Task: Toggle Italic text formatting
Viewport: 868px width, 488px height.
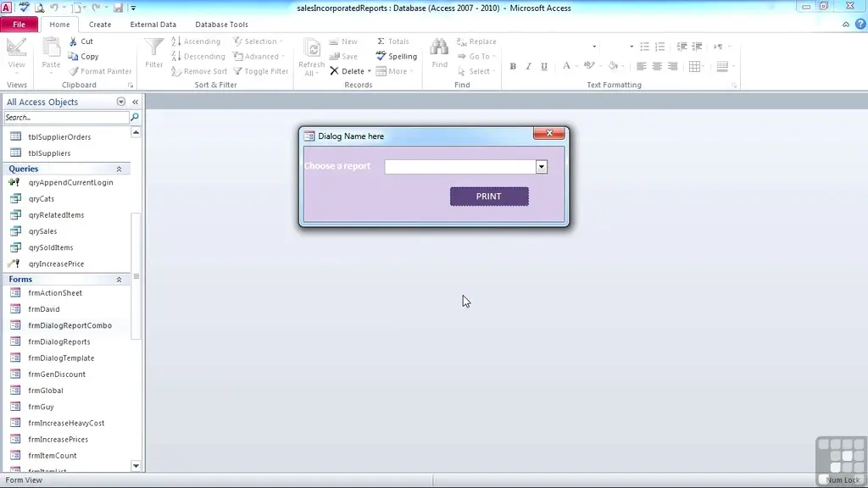Action: 529,66
